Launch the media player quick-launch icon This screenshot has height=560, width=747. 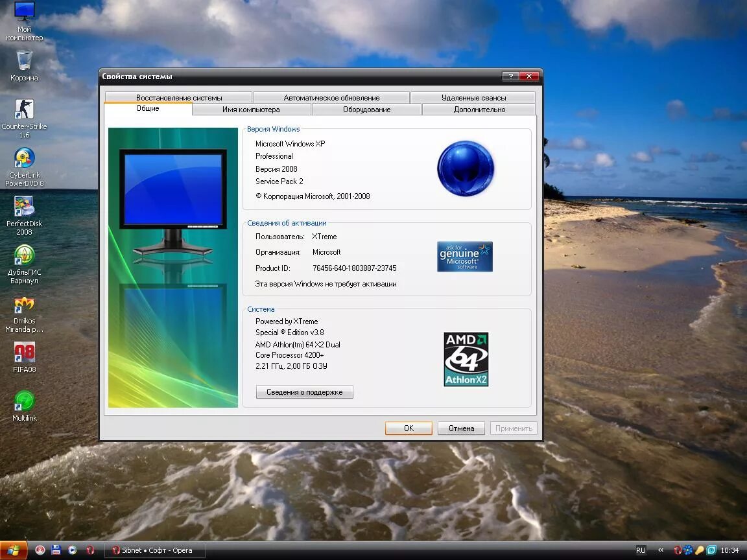click(x=73, y=550)
